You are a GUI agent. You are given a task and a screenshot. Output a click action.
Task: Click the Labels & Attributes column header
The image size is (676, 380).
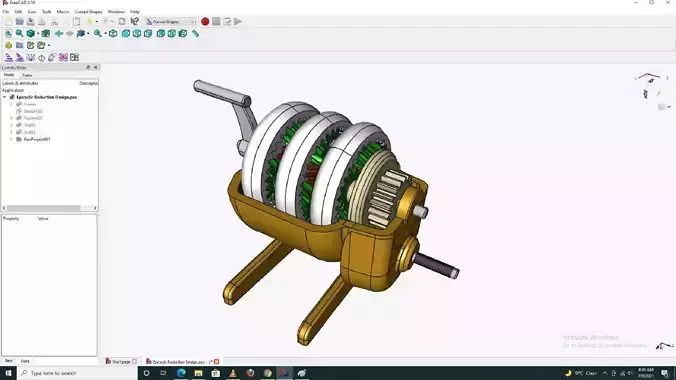click(x=20, y=83)
